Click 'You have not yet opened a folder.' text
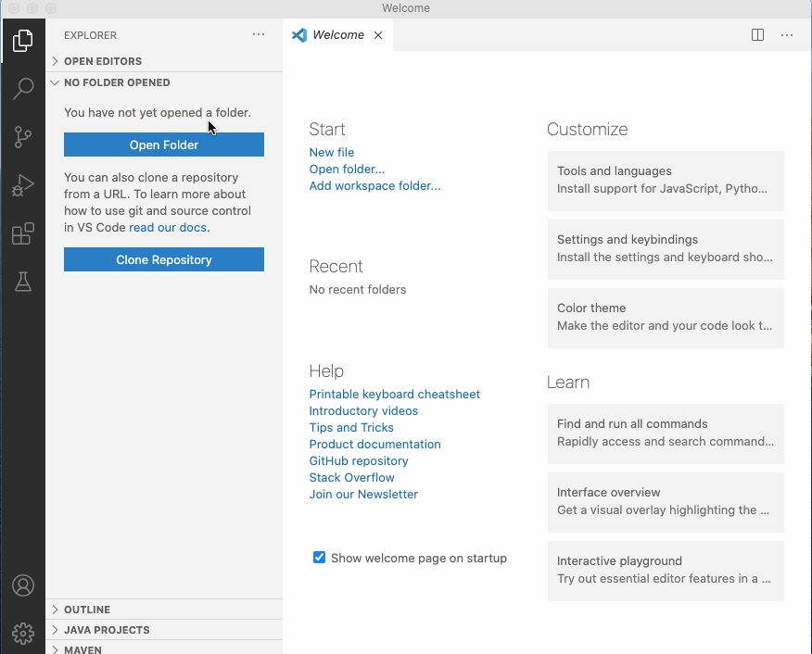812x654 pixels. (x=158, y=112)
